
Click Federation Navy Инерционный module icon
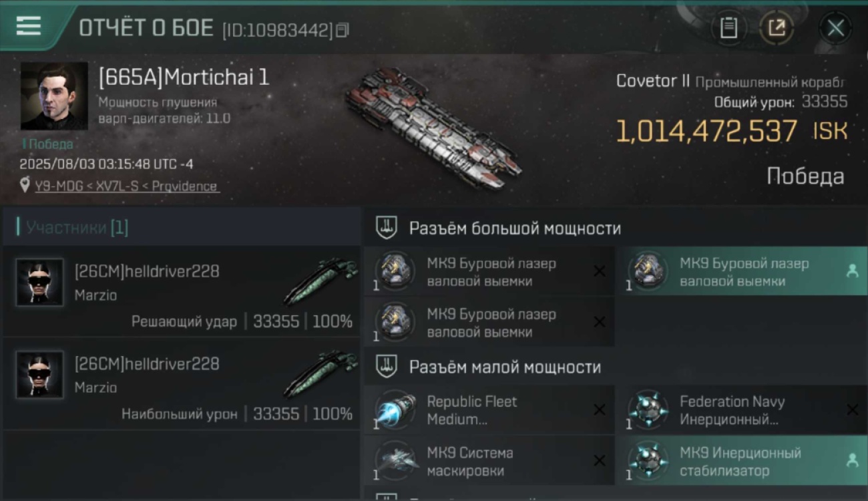(647, 409)
